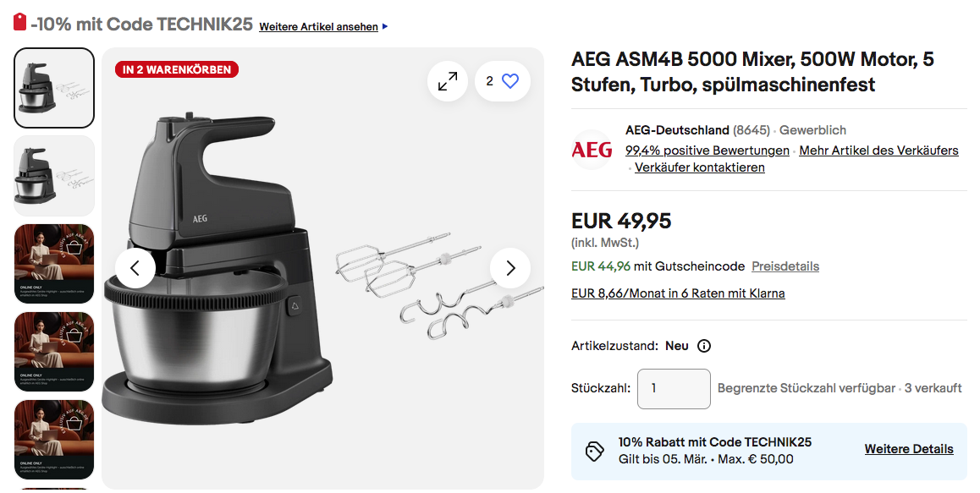This screenshot has width=980, height=493.
Task: Click the Stückzahl quantity input field
Action: pyautogui.click(x=674, y=389)
